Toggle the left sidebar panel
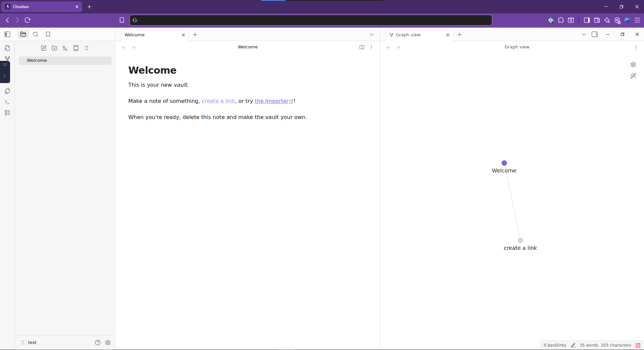The height and width of the screenshot is (350, 644). [7, 34]
